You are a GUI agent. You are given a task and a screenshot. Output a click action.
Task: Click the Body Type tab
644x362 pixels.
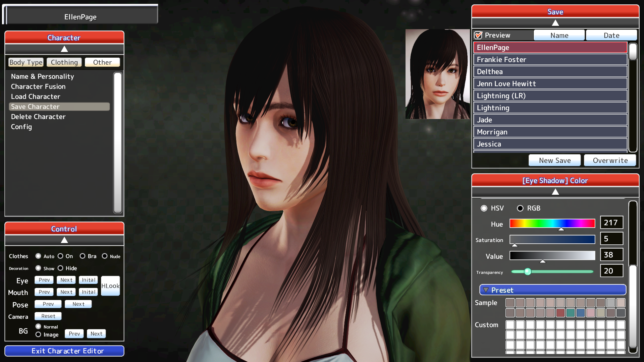(x=25, y=62)
